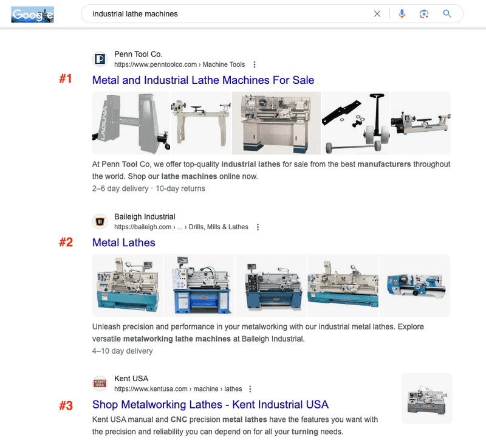View the white wood lathe thumbnail
This screenshot has height=448, width=486.
pos(201,123)
